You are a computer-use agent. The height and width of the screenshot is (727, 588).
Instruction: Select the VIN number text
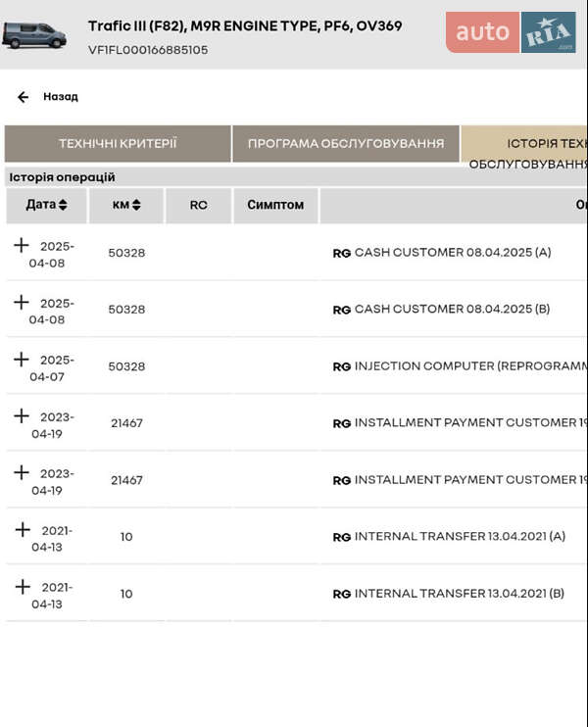[x=148, y=50]
